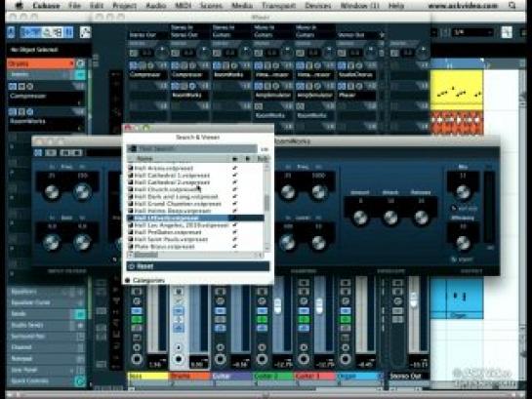Adjust the Efficiency knob in RoomWorks
Viewport: 532px width, 399px height.
[463, 242]
